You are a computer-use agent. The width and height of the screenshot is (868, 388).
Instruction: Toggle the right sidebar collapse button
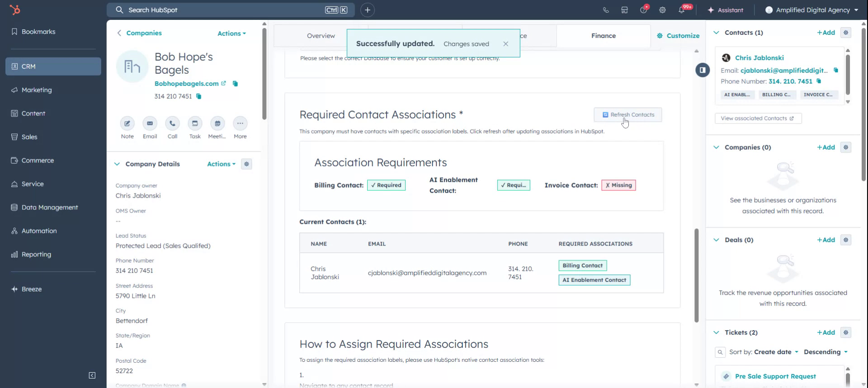(x=702, y=70)
